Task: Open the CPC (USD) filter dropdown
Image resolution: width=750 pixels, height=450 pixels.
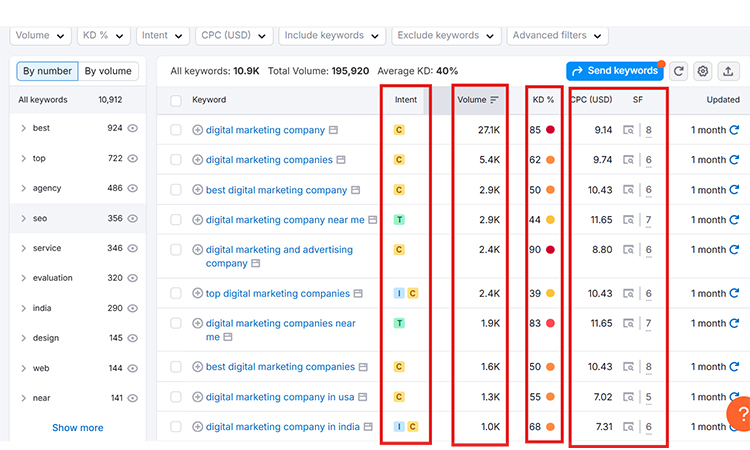Action: pyautogui.click(x=234, y=36)
